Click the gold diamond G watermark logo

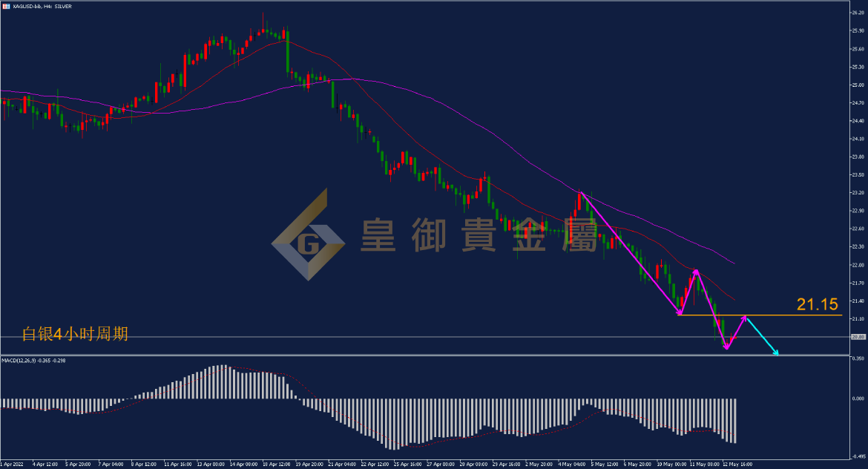click(309, 234)
